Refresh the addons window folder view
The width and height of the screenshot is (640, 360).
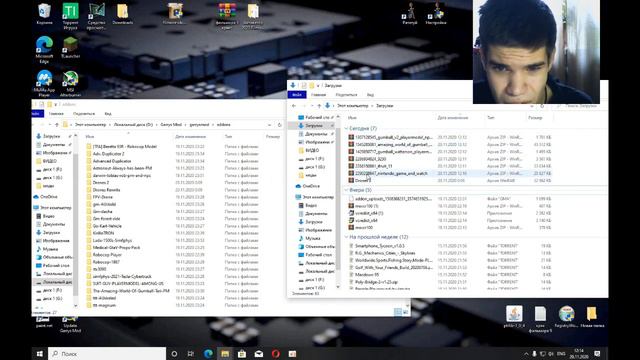click(280, 124)
